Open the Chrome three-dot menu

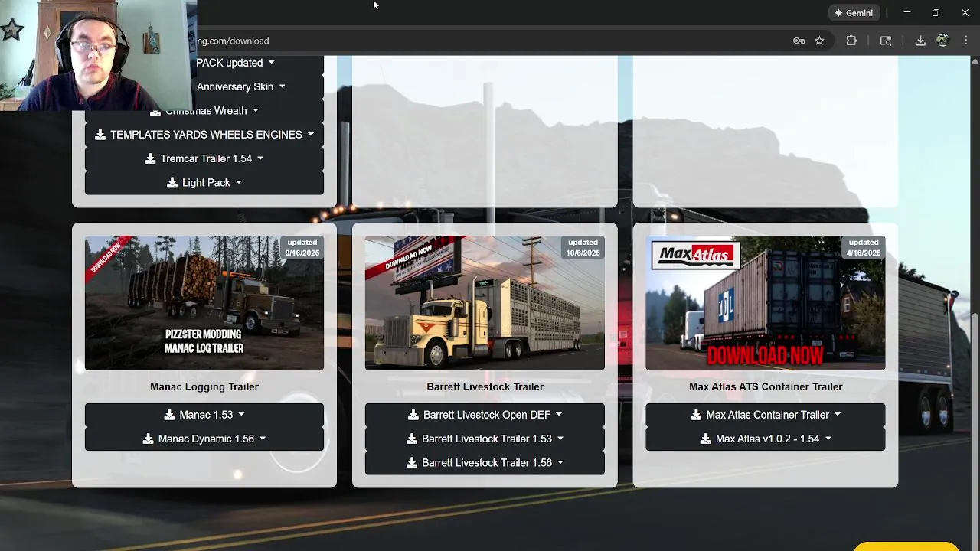coord(965,41)
